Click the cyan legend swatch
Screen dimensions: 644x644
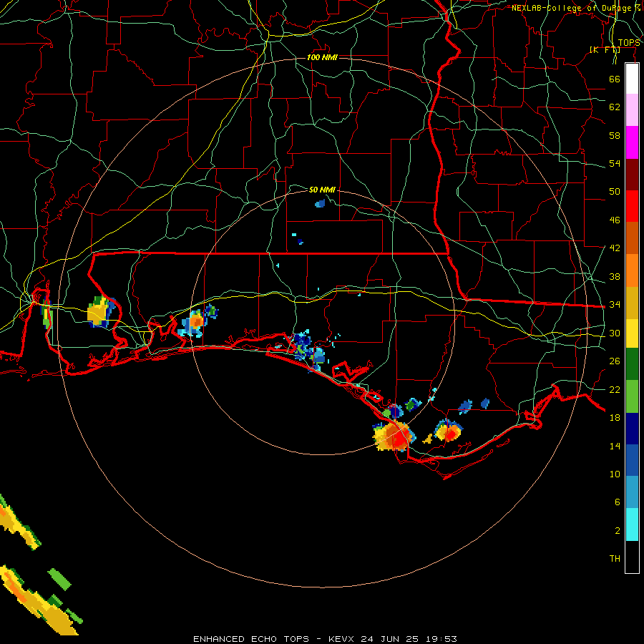pos(632,525)
